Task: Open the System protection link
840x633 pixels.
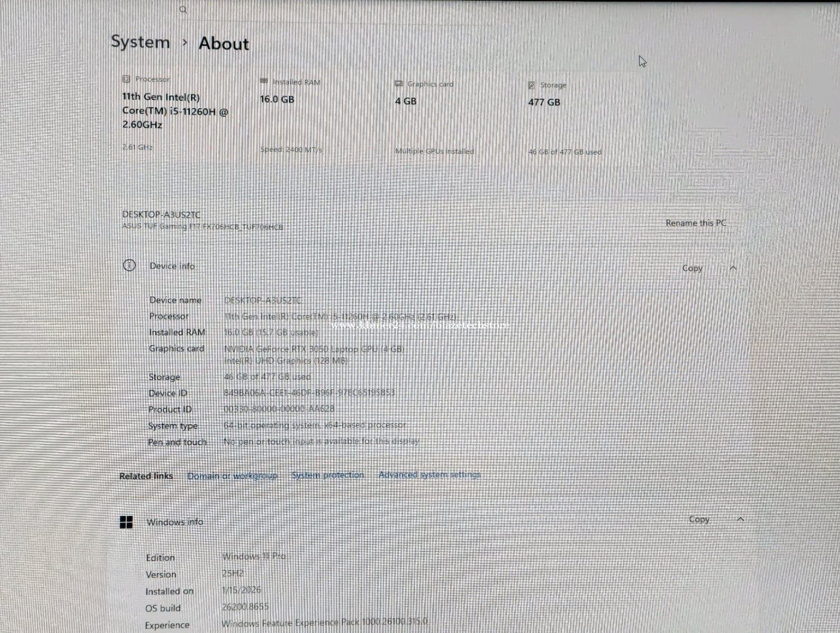Action: tap(328, 475)
